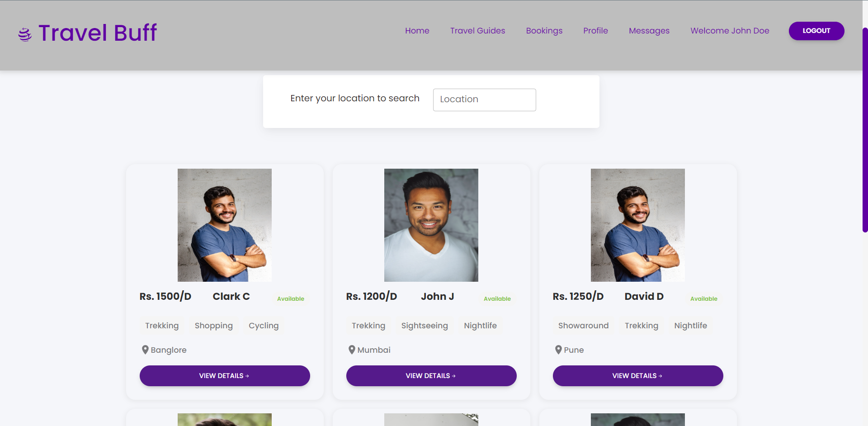Open the Messages page

click(649, 31)
